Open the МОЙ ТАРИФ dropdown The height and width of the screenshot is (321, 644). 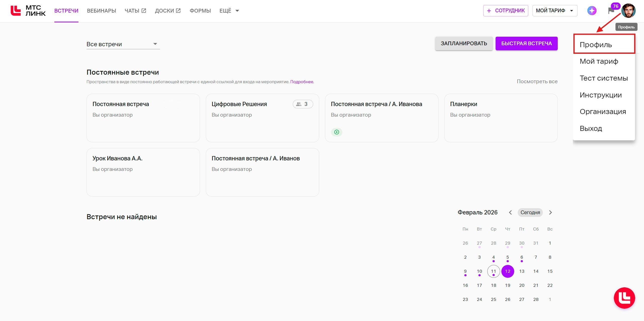[554, 11]
